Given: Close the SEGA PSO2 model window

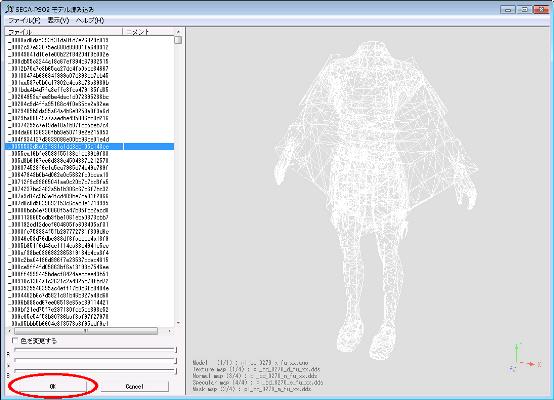Looking at the screenshot, I should [541, 10].
